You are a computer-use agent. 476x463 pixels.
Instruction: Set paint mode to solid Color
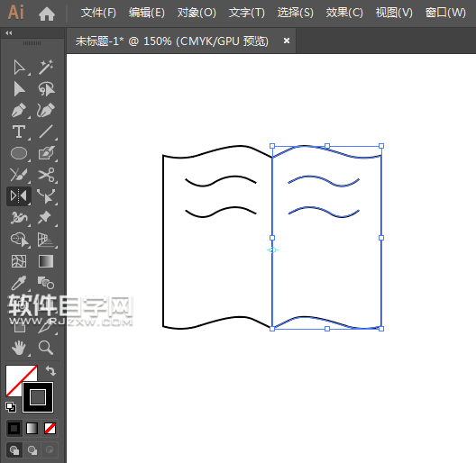coord(14,429)
